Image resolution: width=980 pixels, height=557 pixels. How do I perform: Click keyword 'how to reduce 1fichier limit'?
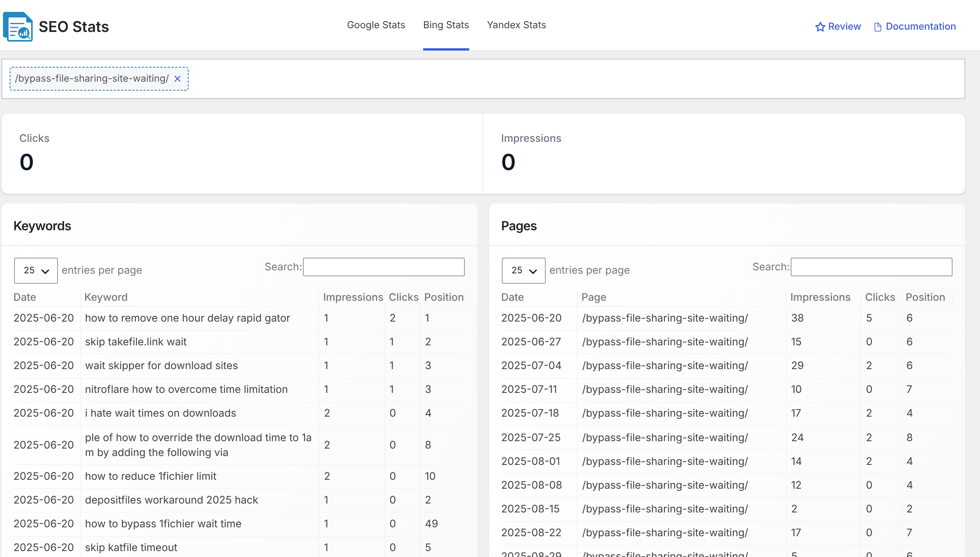(151, 476)
